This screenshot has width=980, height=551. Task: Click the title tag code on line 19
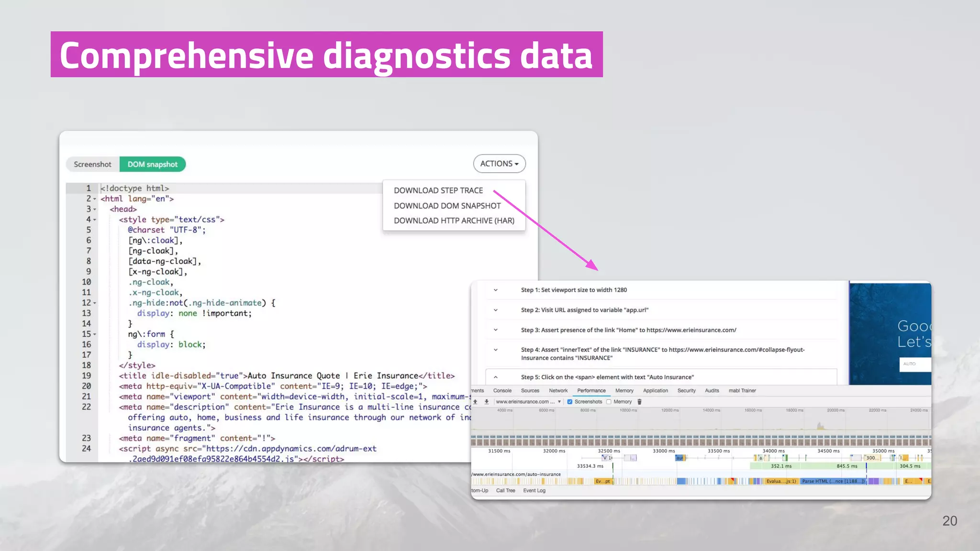(287, 376)
